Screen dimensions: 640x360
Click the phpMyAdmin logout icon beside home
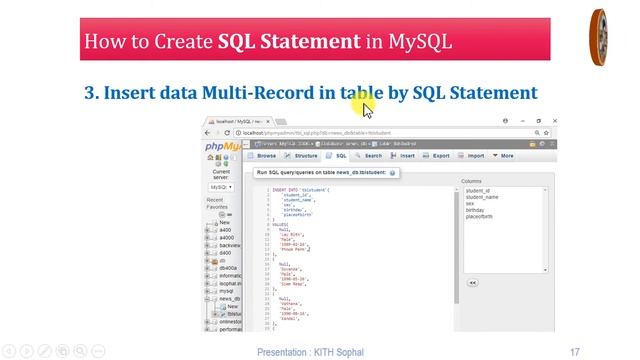218,157
